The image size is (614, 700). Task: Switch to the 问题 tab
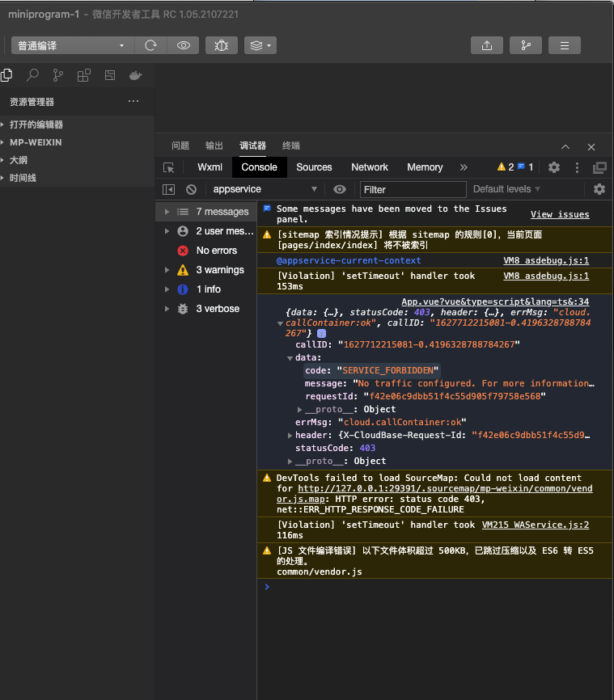click(180, 145)
